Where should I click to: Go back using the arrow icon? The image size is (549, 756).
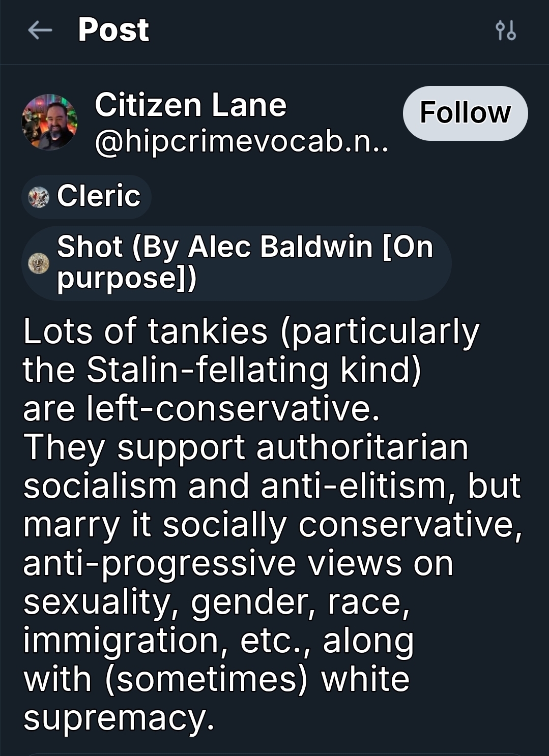40,31
